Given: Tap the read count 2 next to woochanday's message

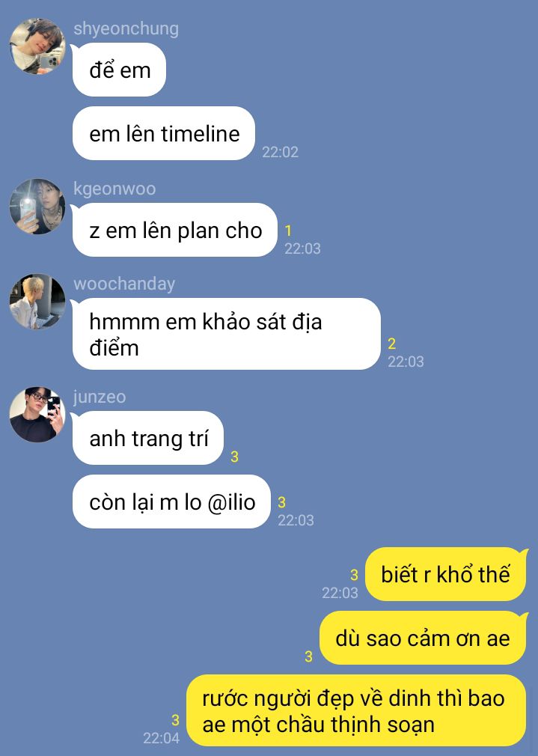Looking at the screenshot, I should coord(391,344).
